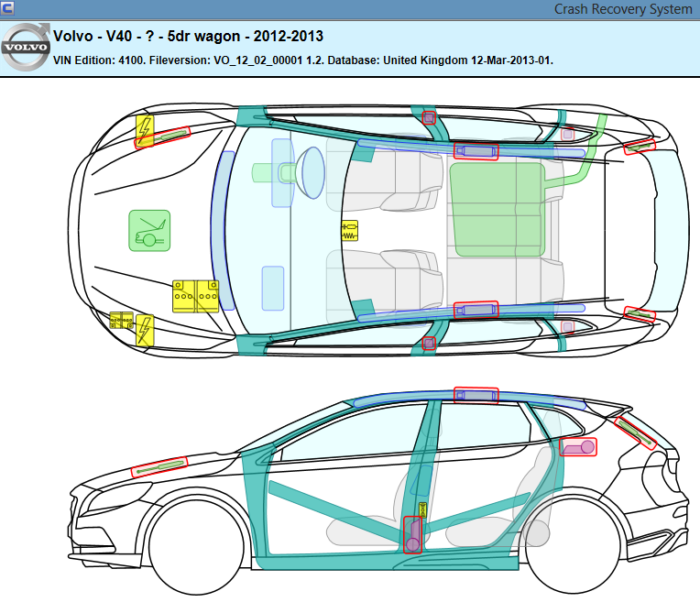Click the 'Crash Recovery System' title text

click(x=623, y=9)
